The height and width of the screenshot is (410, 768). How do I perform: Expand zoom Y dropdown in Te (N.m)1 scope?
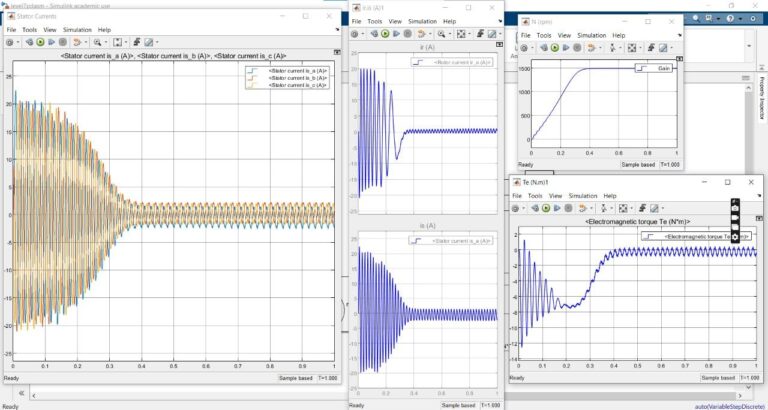612,208
